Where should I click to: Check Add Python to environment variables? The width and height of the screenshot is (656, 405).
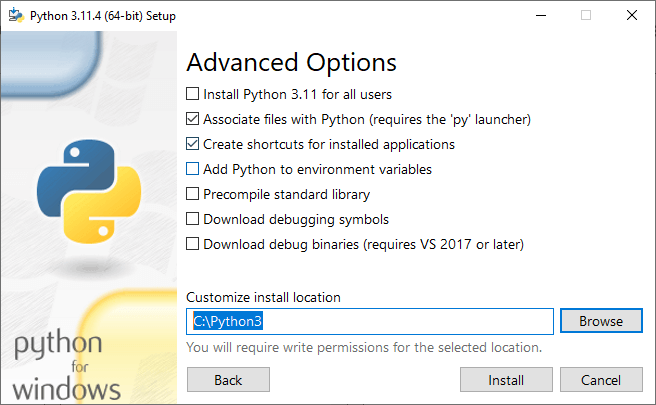coord(193,169)
